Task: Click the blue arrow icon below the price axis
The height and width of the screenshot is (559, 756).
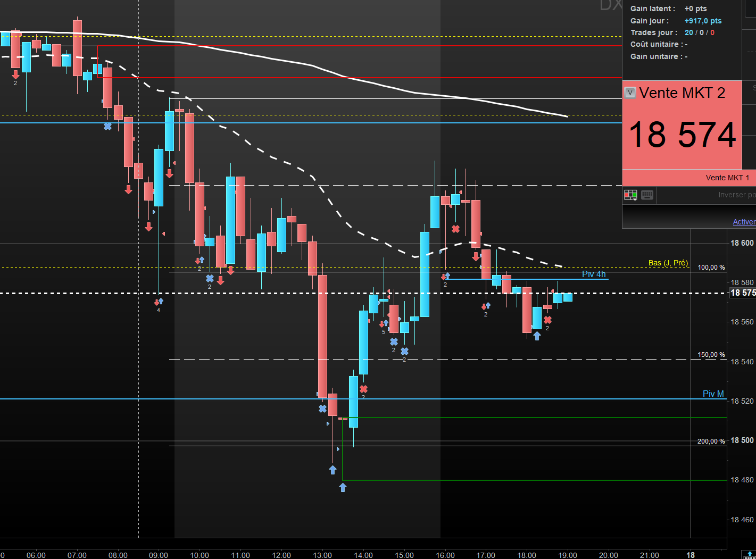Action: point(749,555)
